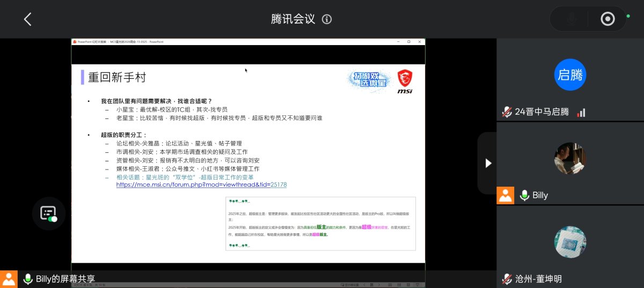
Task: Click the 老星宝 line on slide
Action: pyautogui.click(x=219, y=118)
